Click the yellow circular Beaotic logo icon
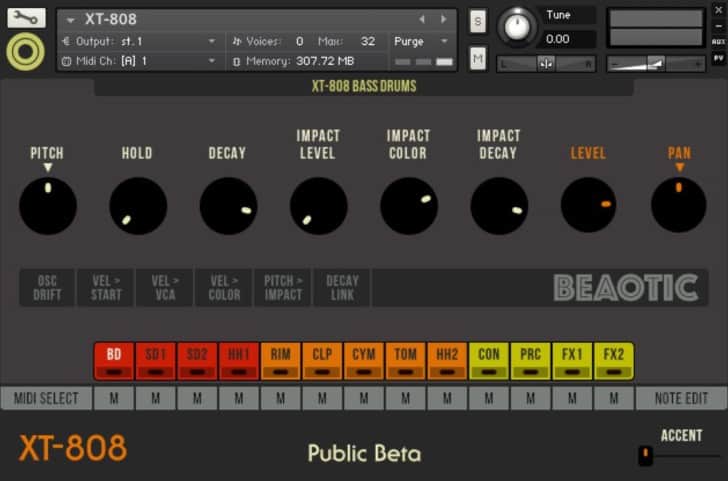This screenshot has height=481, width=728. coord(26,52)
